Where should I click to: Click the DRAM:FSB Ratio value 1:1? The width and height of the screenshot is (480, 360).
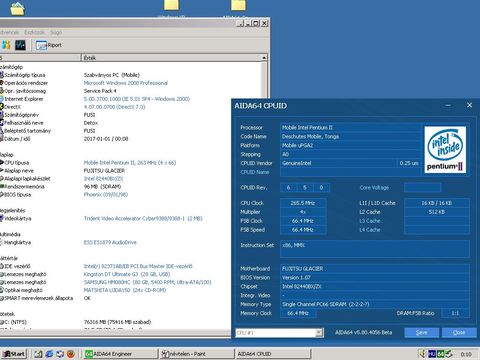point(455,313)
